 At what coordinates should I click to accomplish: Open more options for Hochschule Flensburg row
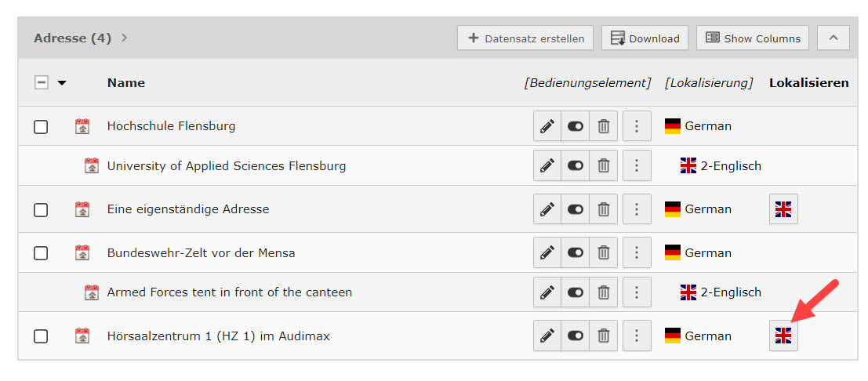(637, 126)
